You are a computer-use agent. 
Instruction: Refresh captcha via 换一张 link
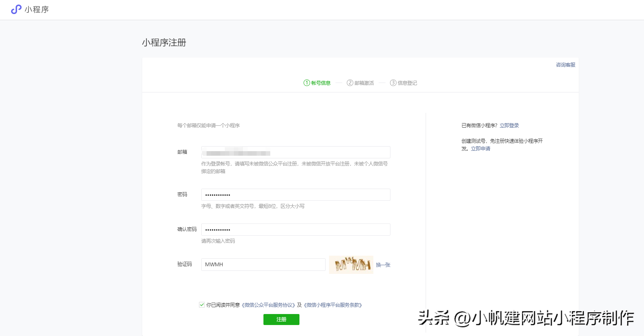(383, 265)
